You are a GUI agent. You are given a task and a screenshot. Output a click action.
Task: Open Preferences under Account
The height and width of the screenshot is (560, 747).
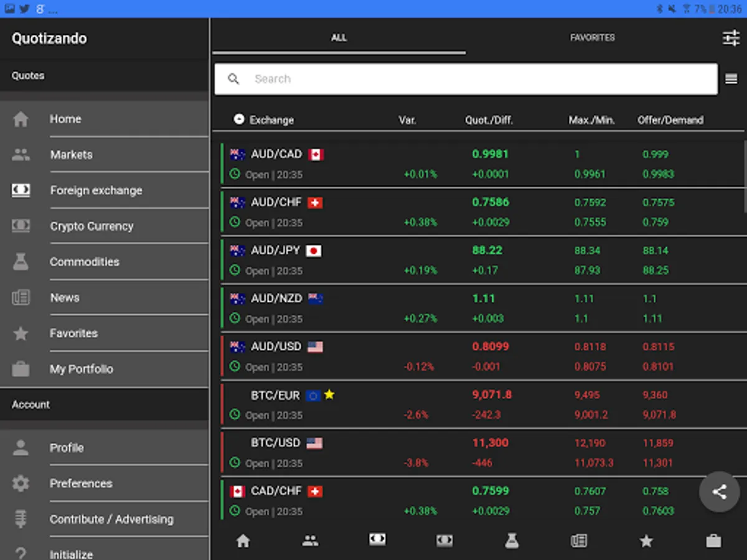click(x=105, y=483)
